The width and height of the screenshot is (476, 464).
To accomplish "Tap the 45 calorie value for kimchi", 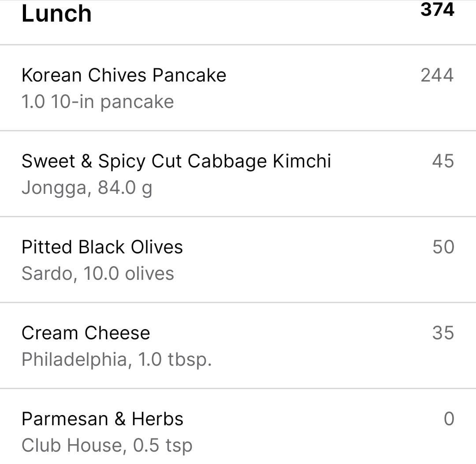I will point(443,161).
